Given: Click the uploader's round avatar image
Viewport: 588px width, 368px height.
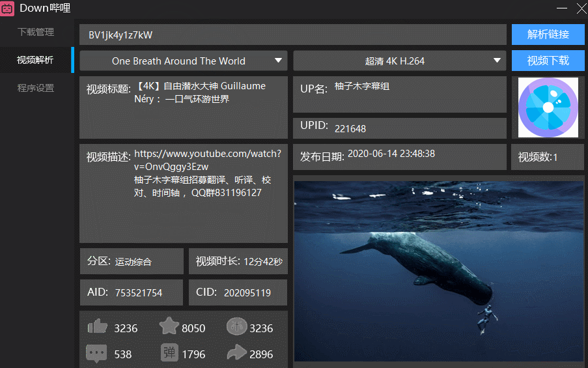Looking at the screenshot, I should (548, 107).
